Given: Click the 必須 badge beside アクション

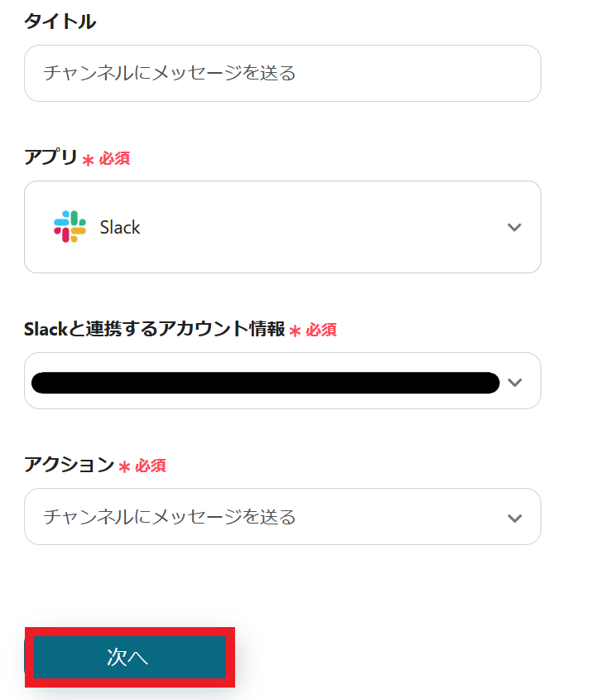Looking at the screenshot, I should click(151, 466).
